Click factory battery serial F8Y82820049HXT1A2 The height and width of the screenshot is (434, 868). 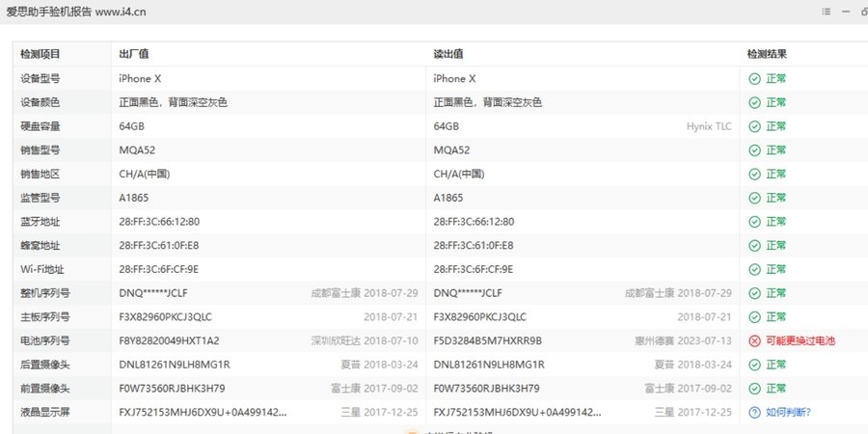pos(169,340)
